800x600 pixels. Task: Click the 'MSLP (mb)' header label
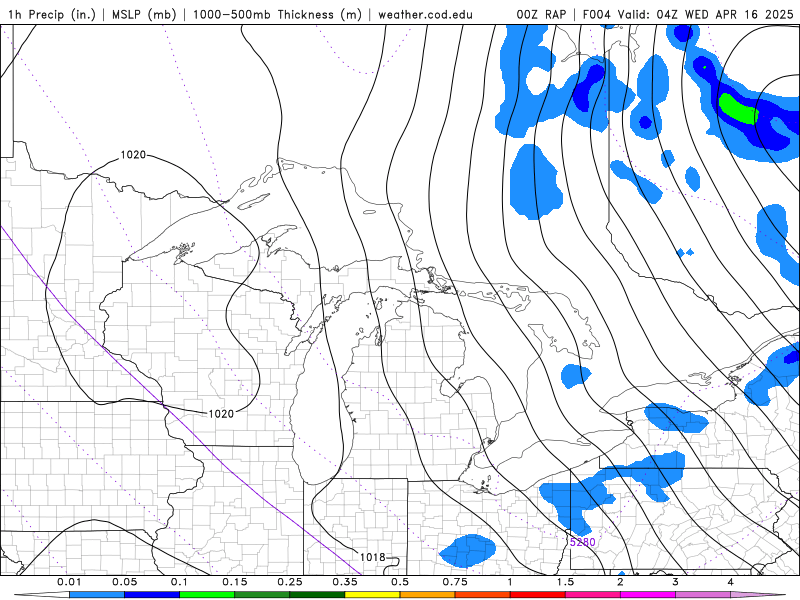click(144, 15)
